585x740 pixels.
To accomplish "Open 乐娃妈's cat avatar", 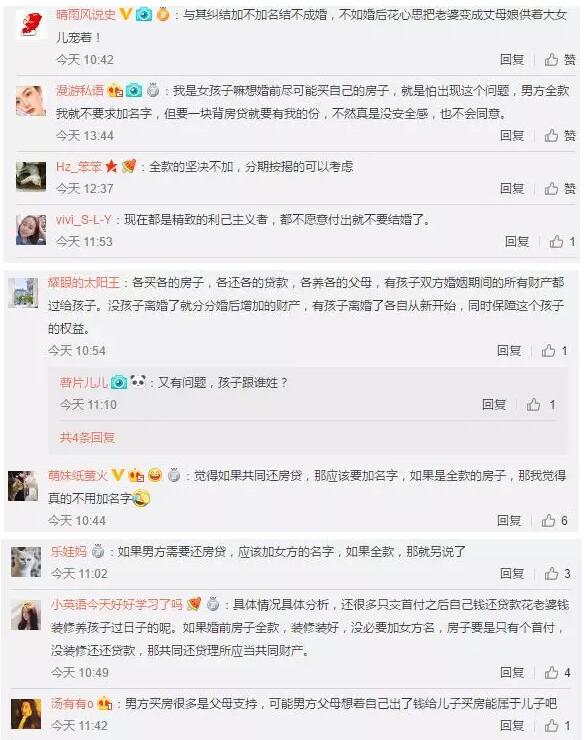I will (26, 562).
